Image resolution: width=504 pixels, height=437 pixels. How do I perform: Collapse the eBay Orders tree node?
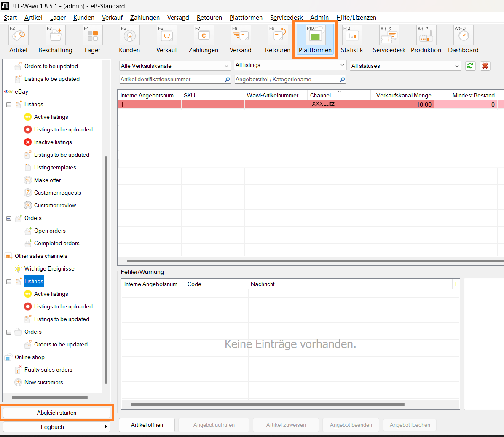click(8, 218)
